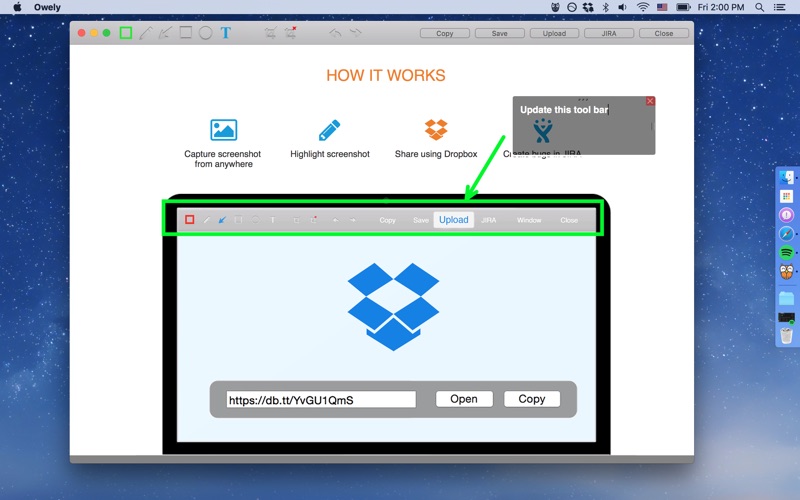Open the minimized window thumbnail in dock

coord(786,317)
